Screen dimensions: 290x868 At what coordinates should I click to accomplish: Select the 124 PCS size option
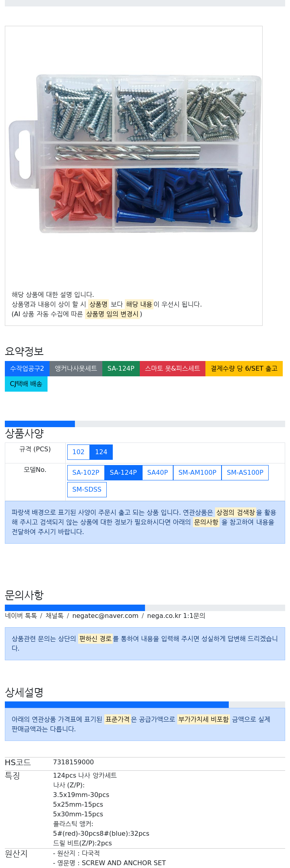point(101,452)
